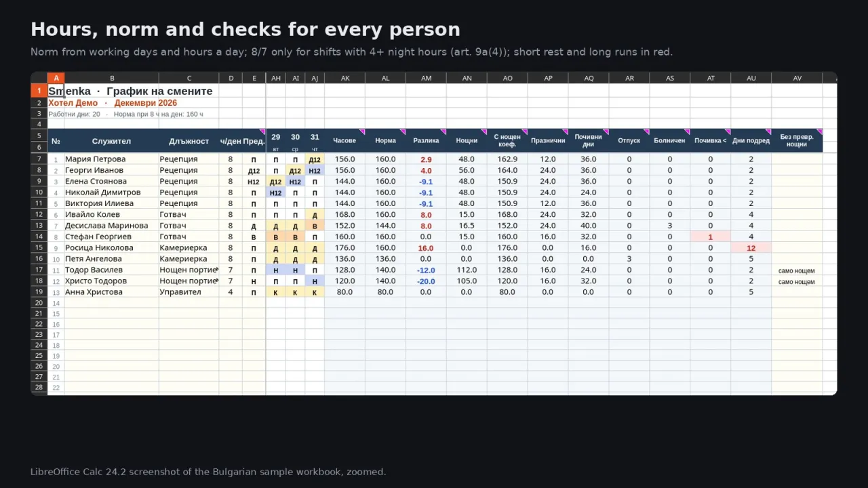Image resolution: width=868 pixels, height=488 pixels.
Task: Click the 'Длъжност' header cell
Action: [189, 141]
